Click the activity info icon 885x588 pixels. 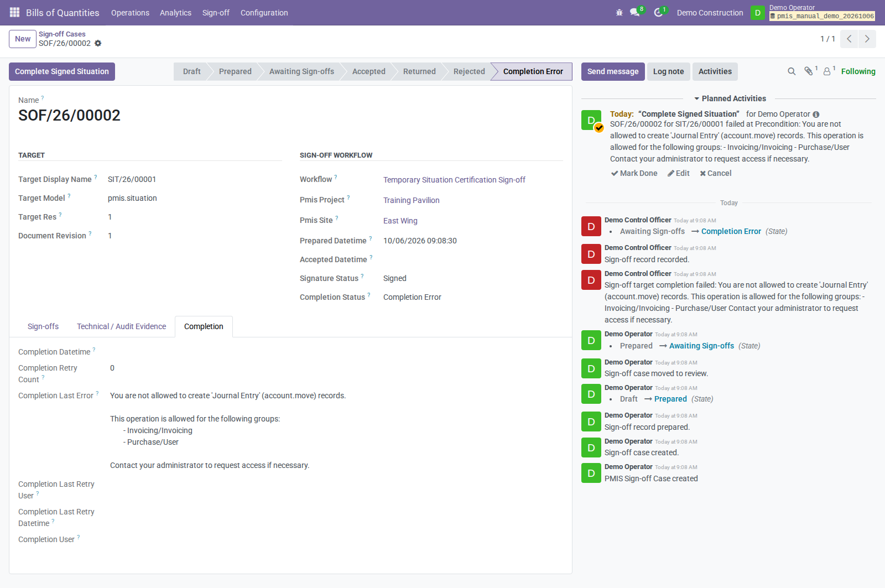816,115
